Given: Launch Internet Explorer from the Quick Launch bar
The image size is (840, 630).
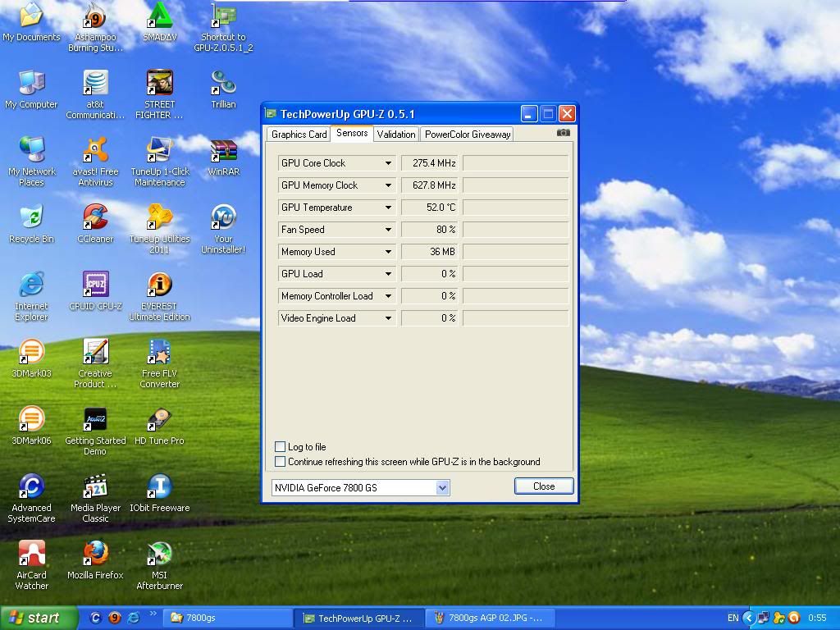Looking at the screenshot, I should click(x=134, y=618).
